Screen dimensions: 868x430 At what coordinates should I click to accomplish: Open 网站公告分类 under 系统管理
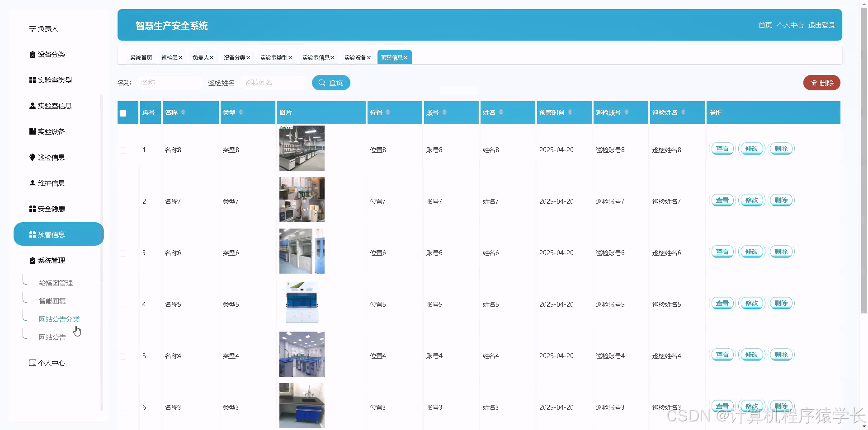59,319
